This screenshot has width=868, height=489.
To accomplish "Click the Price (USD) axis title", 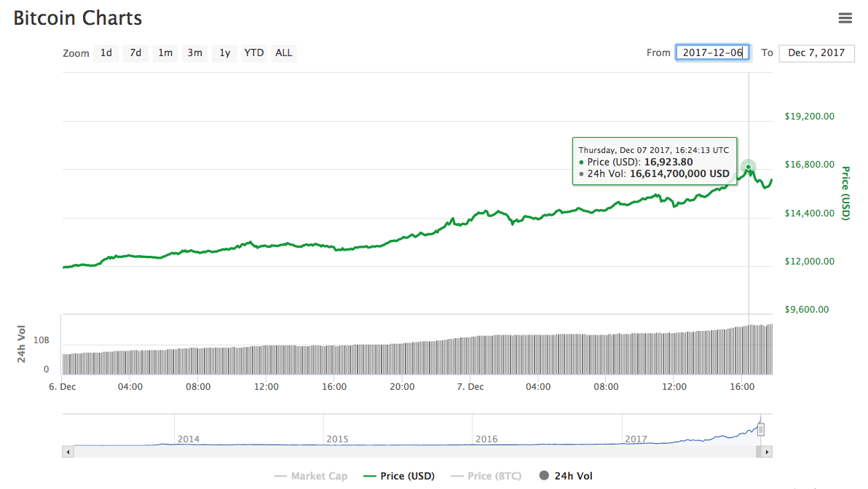I will pyautogui.click(x=845, y=193).
